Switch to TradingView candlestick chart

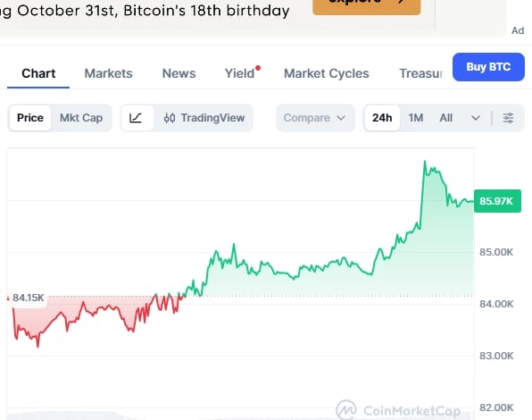tap(204, 118)
